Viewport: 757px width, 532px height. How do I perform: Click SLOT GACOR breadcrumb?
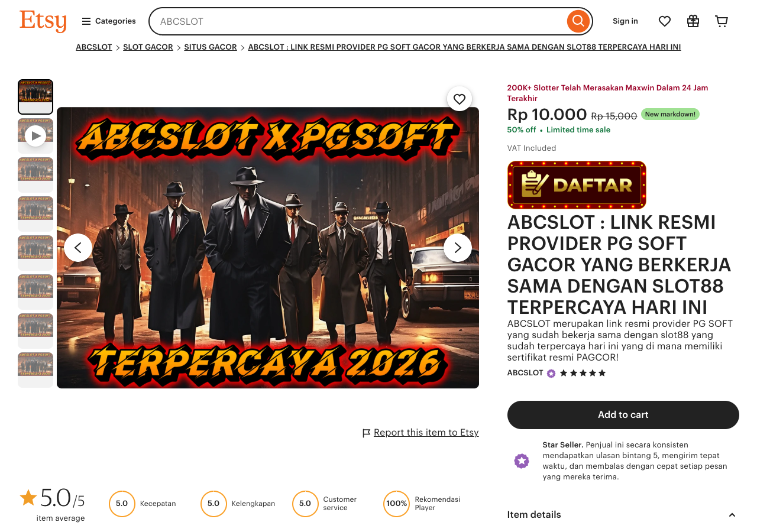(x=148, y=47)
